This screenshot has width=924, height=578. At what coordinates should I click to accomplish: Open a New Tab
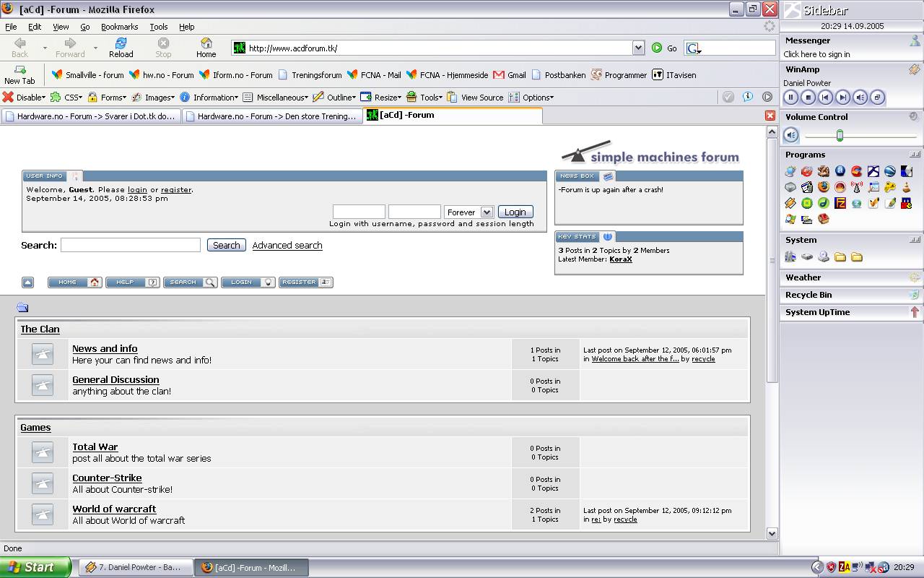pos(19,75)
